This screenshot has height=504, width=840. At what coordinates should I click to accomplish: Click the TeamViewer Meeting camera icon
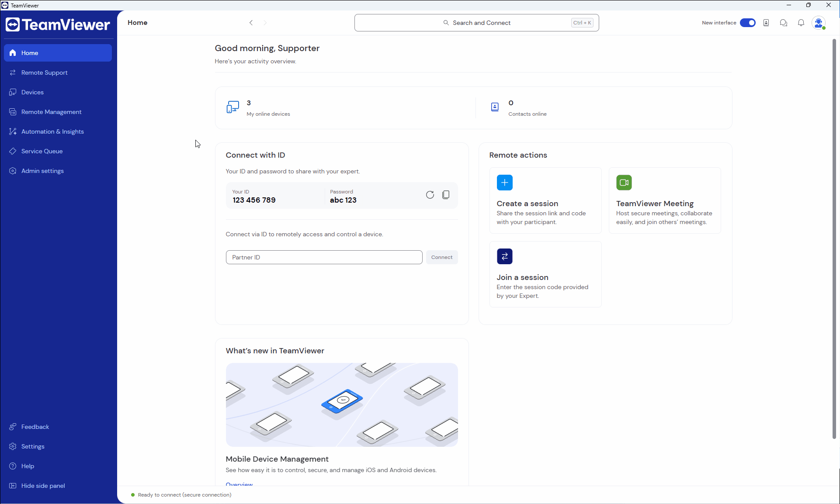tap(624, 183)
